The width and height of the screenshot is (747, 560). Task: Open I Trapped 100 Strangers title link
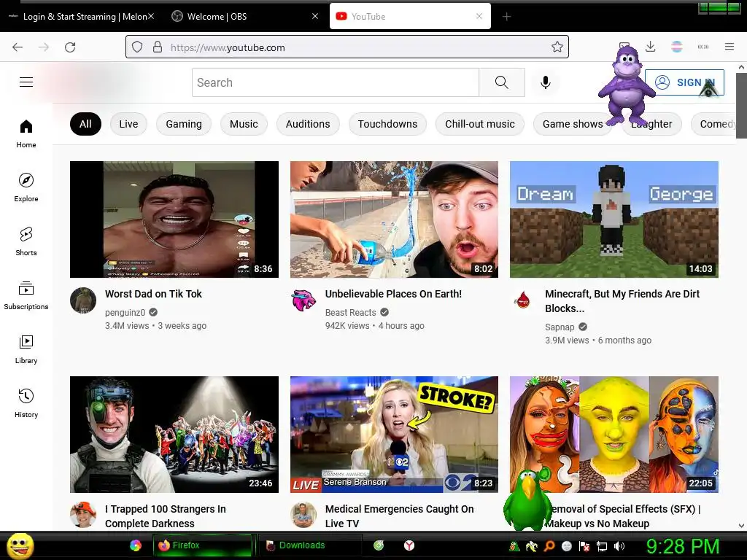click(x=166, y=516)
